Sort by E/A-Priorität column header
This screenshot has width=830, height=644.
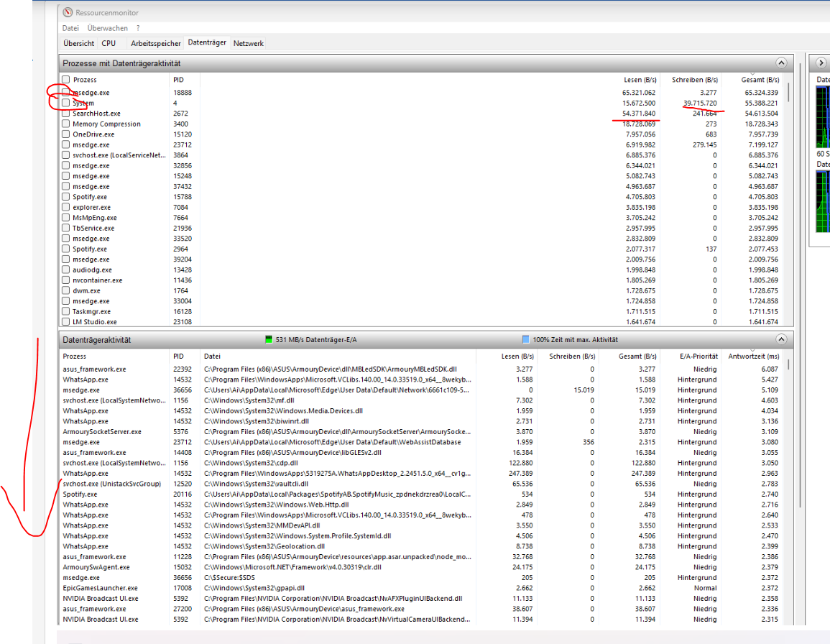[698, 356]
